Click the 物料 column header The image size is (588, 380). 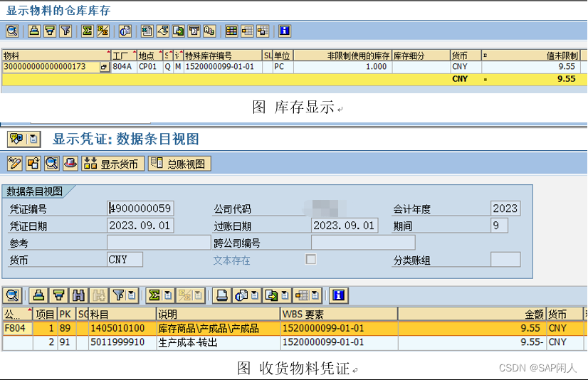(x=56, y=56)
